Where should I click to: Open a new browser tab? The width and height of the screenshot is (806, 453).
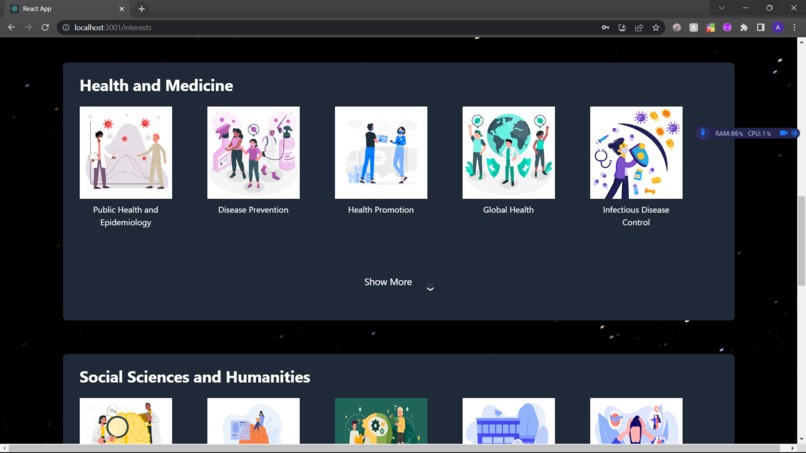point(141,9)
